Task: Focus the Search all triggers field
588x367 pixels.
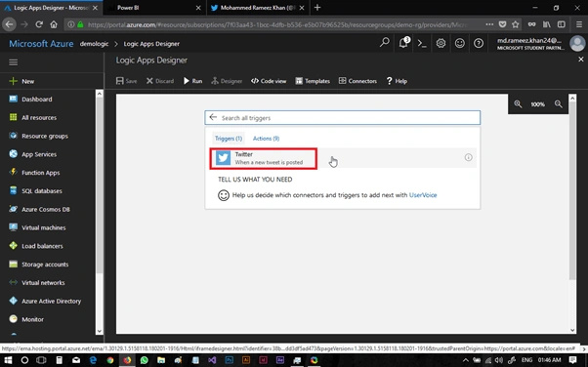Action: click(343, 118)
